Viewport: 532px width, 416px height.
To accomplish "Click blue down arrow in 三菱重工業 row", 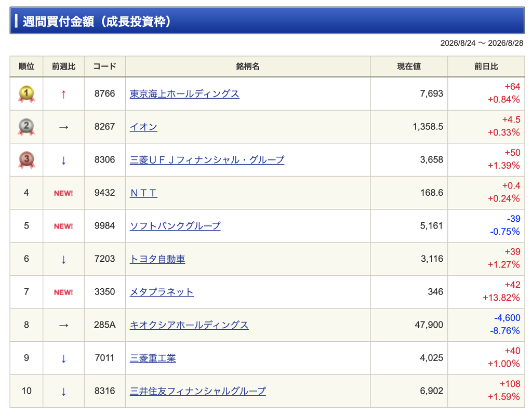I will [63, 358].
